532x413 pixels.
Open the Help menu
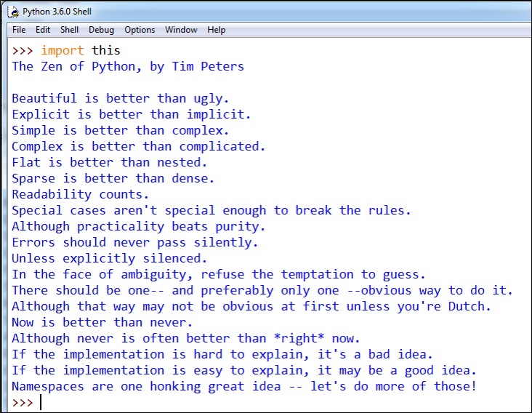pos(216,30)
